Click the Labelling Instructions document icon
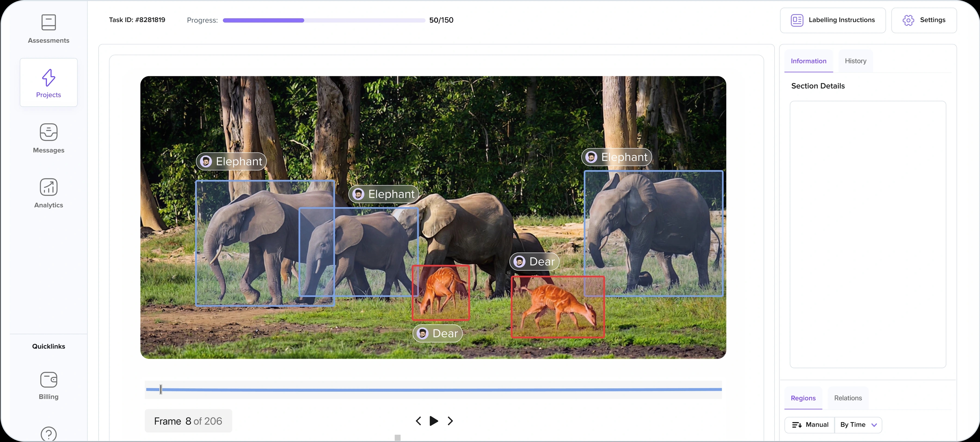Image resolution: width=980 pixels, height=442 pixels. coord(797,20)
